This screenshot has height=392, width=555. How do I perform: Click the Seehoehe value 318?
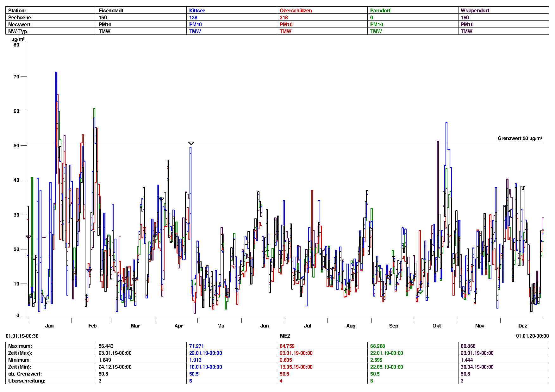coord(284,17)
